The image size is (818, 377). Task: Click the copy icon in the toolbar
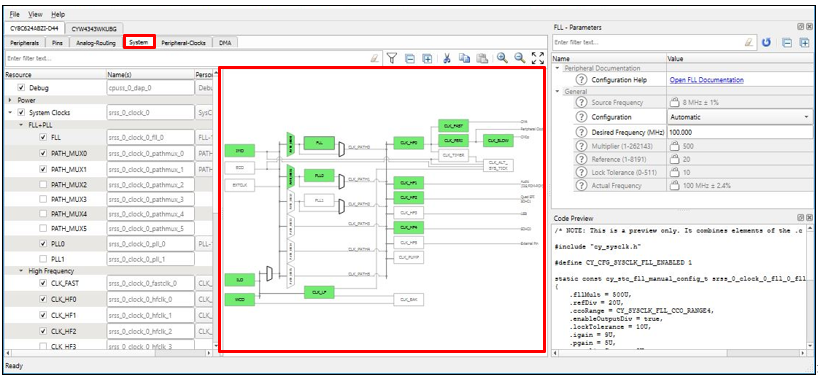pyautogui.click(x=464, y=58)
